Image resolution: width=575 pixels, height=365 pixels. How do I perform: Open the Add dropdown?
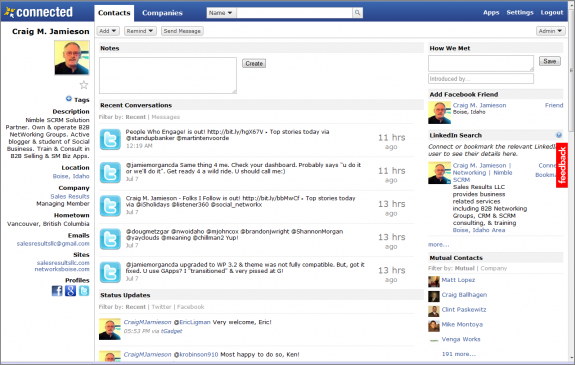pos(108,31)
